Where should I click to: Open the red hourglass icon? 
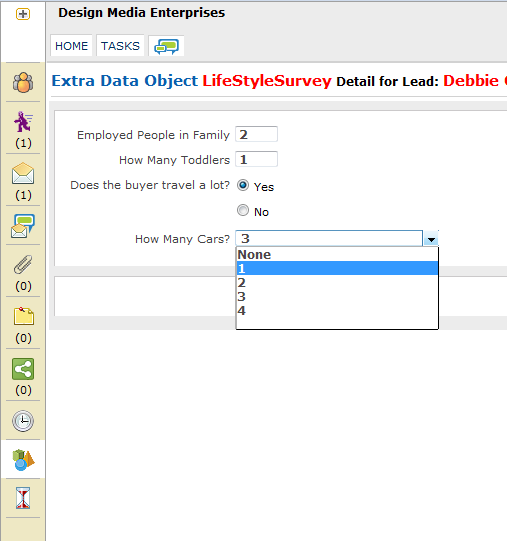23,498
